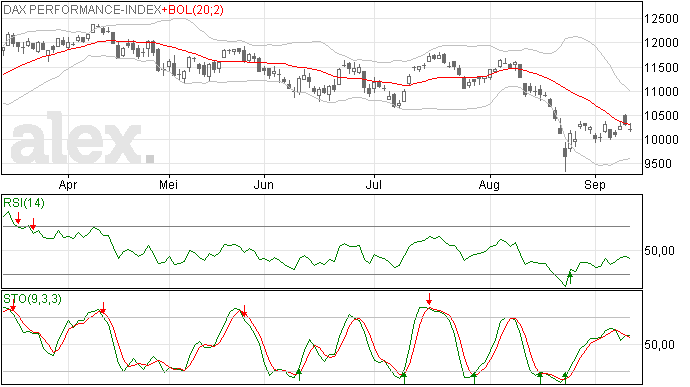Click the late-May red arrow on the STO panel
690x387 pixels.
click(x=244, y=311)
